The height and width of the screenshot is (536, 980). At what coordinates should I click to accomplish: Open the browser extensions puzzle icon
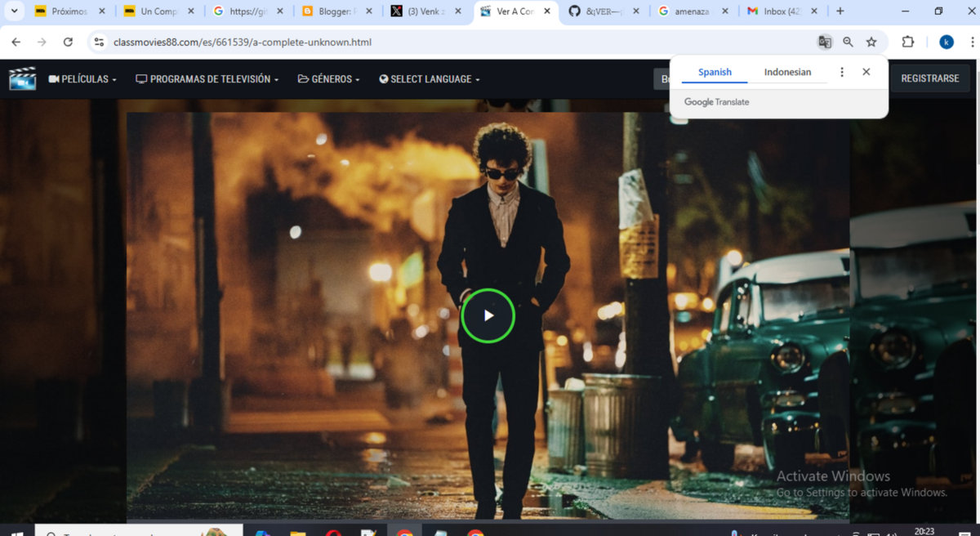907,42
